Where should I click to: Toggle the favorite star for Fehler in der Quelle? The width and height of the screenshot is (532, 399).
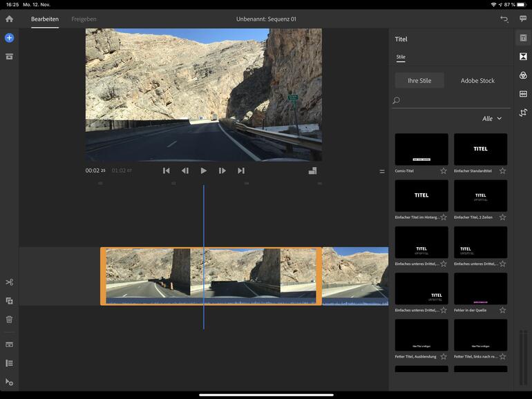(x=502, y=310)
